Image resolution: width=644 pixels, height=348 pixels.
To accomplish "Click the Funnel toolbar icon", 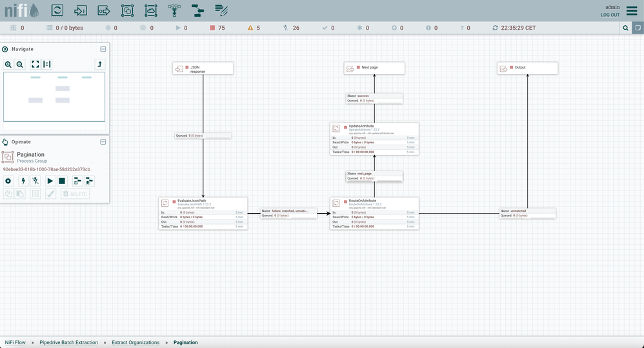I will [x=174, y=10].
